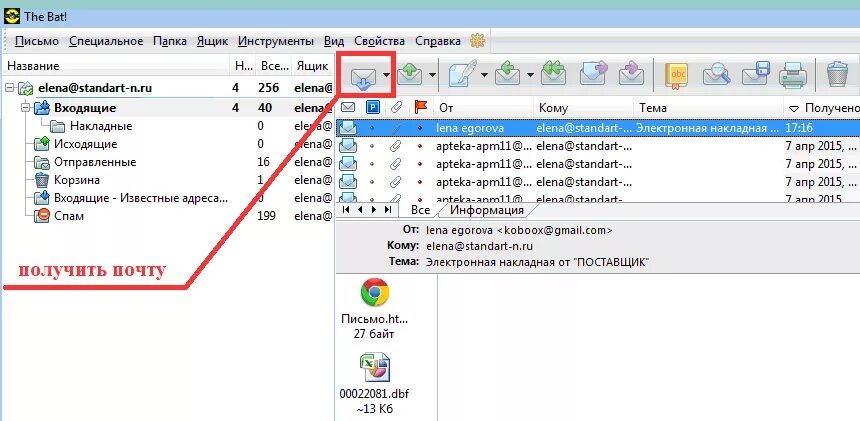Select the 00022081.dbf attachment
The image size is (860, 421).
pos(374,383)
